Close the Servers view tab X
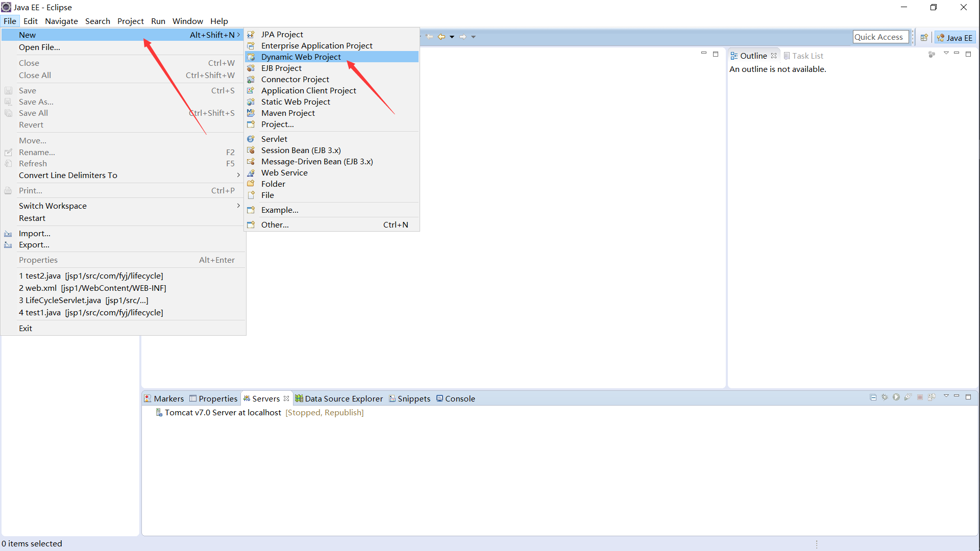The width and height of the screenshot is (980, 551). pos(286,398)
